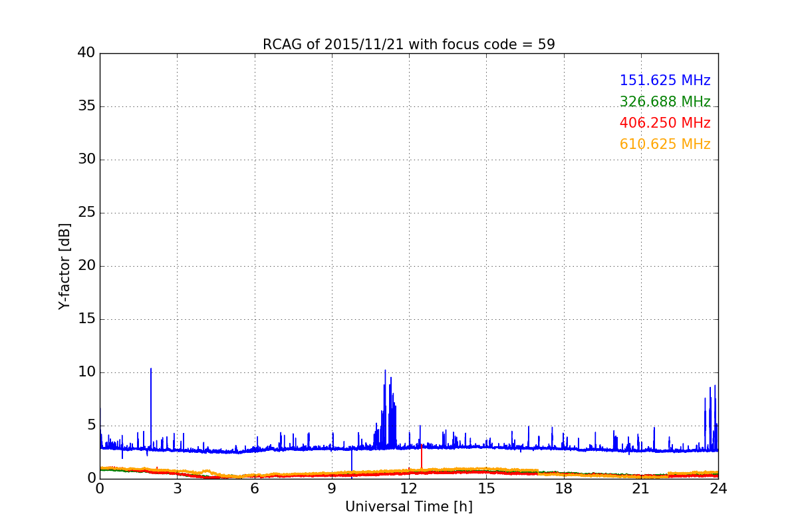This screenshot has height=532, width=798.
Task: Click the y-axis tick label '25'
Action: pos(86,213)
